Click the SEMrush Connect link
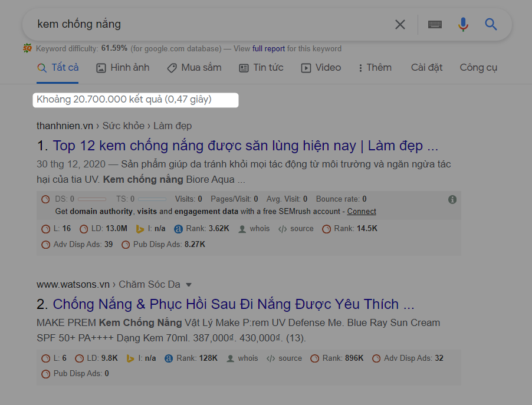The width and height of the screenshot is (532, 405). [362, 211]
